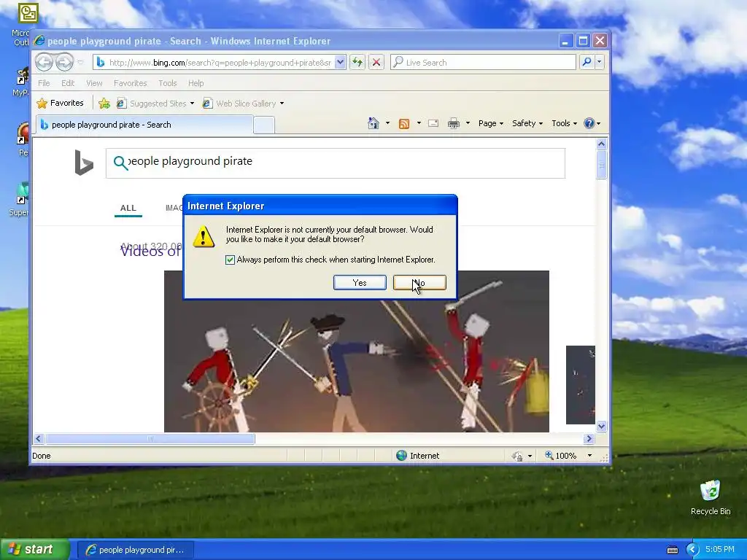Open the Page command menu
The image size is (747, 560).
(x=491, y=123)
